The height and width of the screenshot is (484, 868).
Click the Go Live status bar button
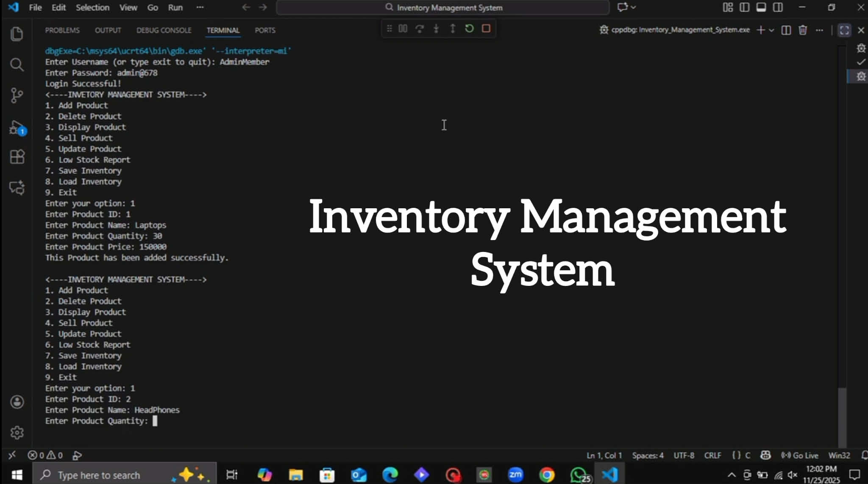[800, 456]
